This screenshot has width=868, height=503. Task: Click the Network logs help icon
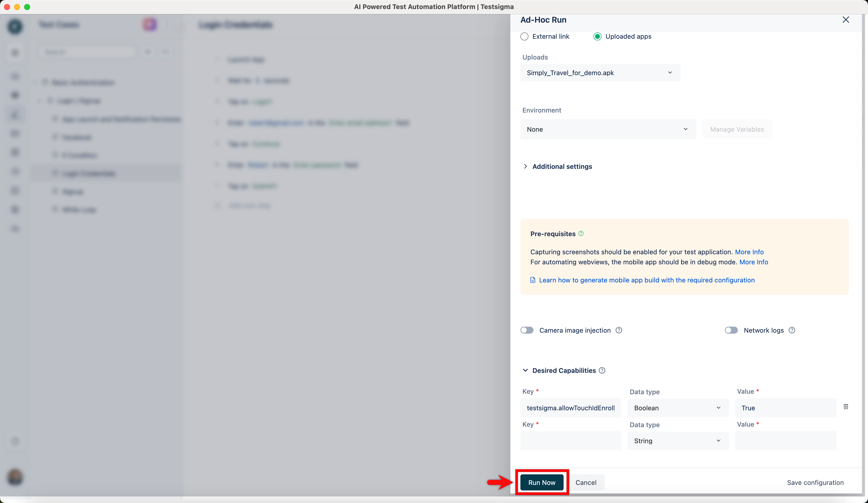[x=792, y=330]
